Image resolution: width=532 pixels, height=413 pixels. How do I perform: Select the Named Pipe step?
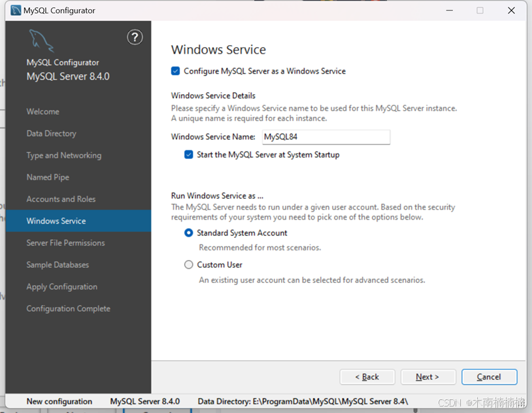click(x=48, y=177)
